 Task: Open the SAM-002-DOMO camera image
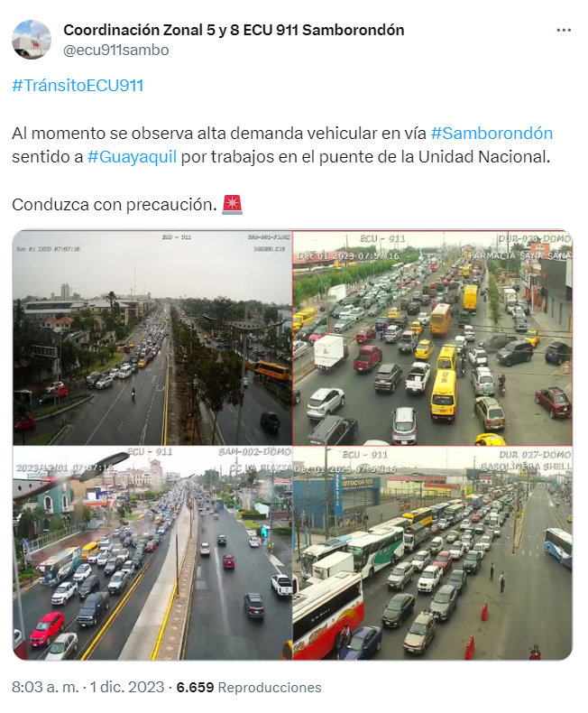tap(152, 553)
